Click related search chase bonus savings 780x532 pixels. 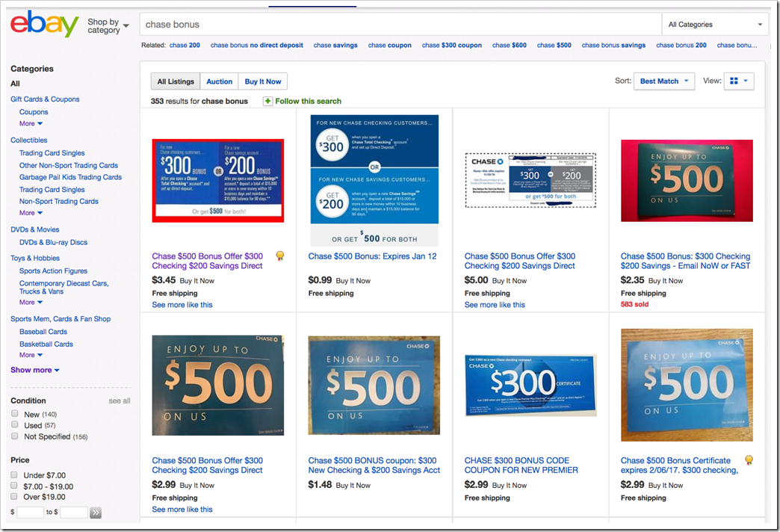(613, 45)
